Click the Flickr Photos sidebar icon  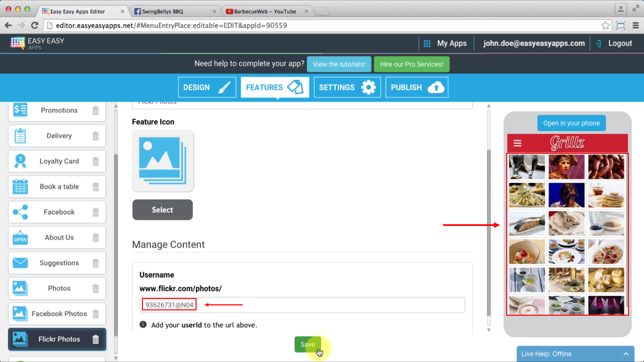coord(19,339)
